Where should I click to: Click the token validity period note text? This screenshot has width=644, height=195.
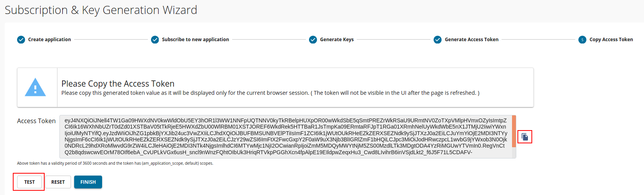tap(115, 164)
